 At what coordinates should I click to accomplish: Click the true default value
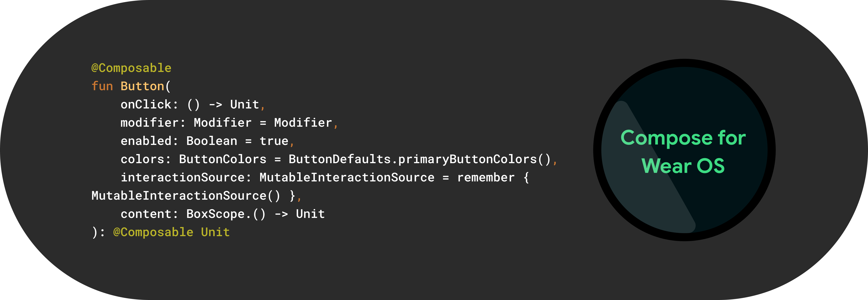click(x=274, y=141)
